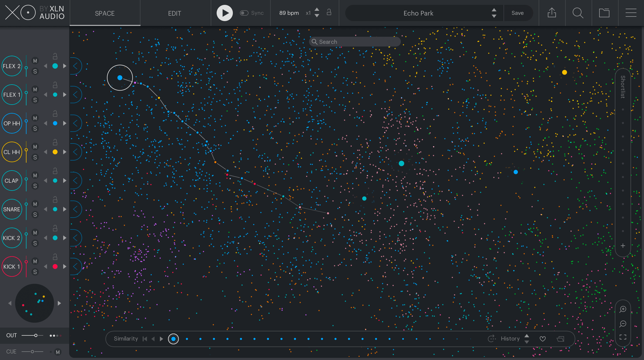The width and height of the screenshot is (644, 360).
Task: Next sample arrow for FLEX 1
Action: point(65,95)
